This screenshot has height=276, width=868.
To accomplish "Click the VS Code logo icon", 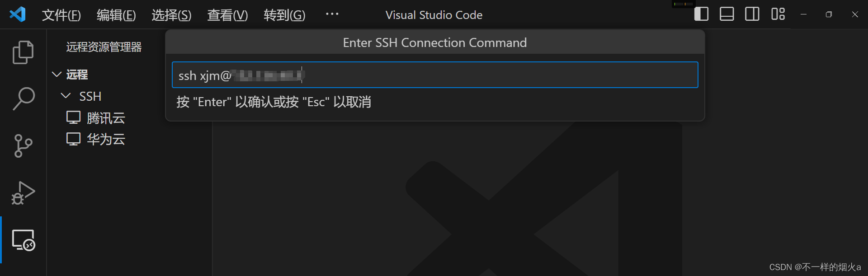I will coord(18,14).
